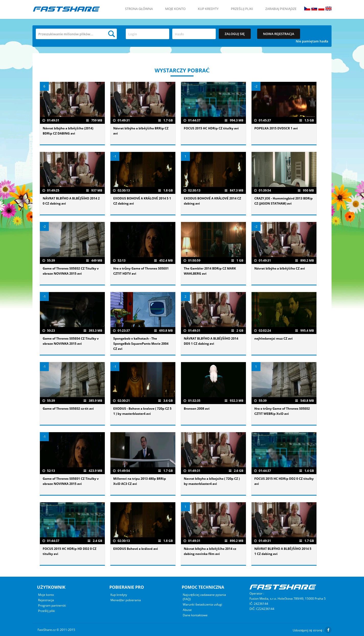Click into the Hasło password field

pos(194,34)
